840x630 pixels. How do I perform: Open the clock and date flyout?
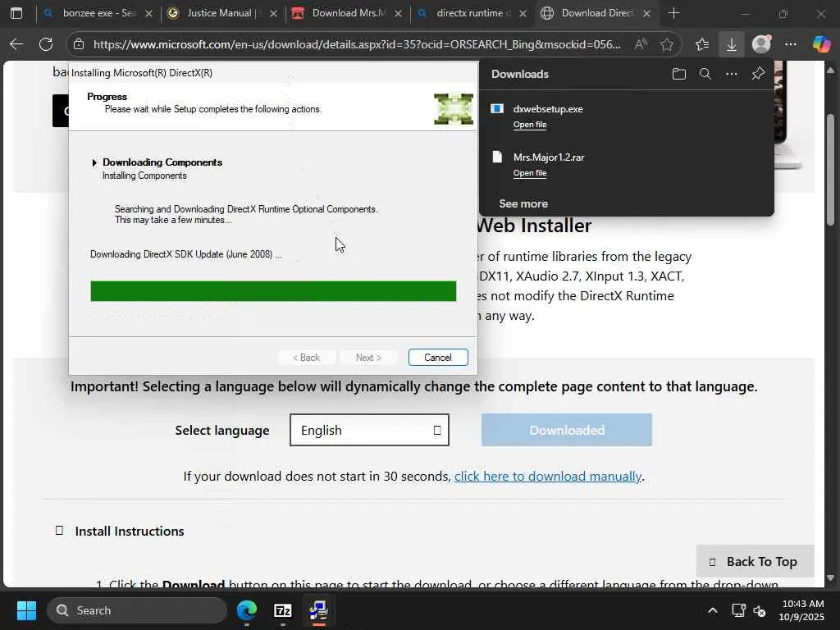[802, 610]
